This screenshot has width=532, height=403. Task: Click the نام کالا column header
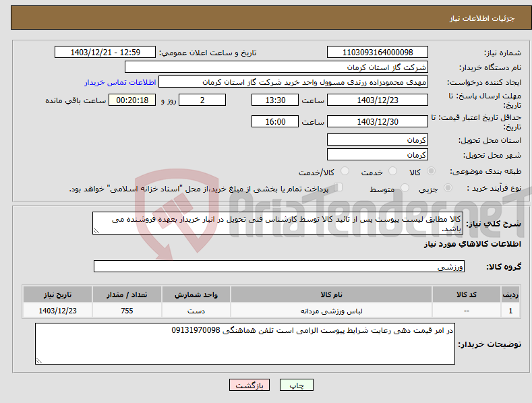[331, 294]
